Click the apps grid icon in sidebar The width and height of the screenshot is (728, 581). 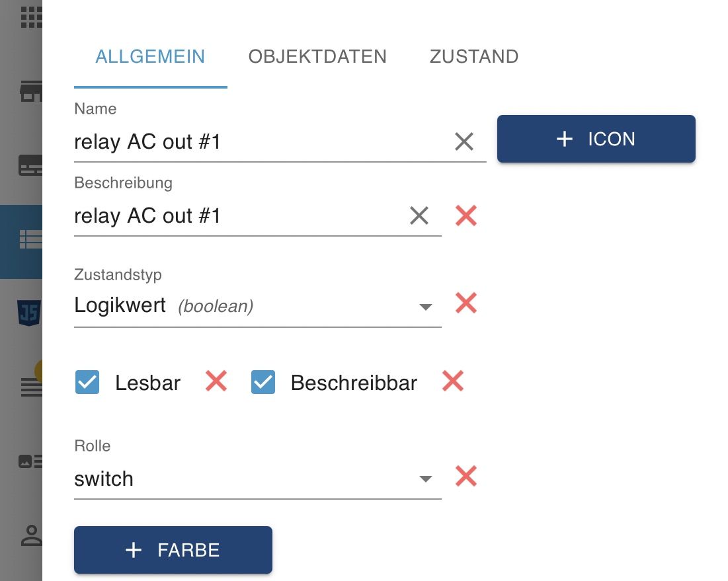[30, 17]
